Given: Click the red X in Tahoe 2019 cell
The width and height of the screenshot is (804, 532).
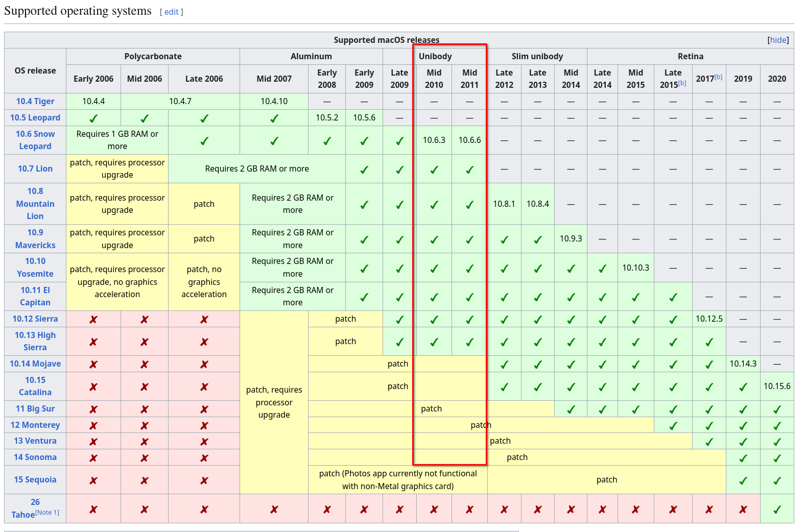Looking at the screenshot, I should coord(743,509).
